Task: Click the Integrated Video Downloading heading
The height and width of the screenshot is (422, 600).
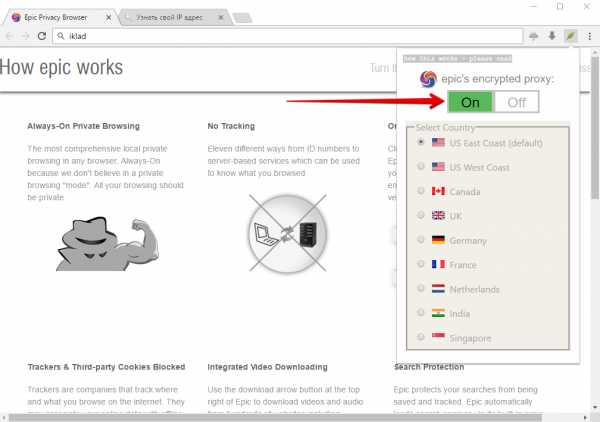Action: click(267, 367)
